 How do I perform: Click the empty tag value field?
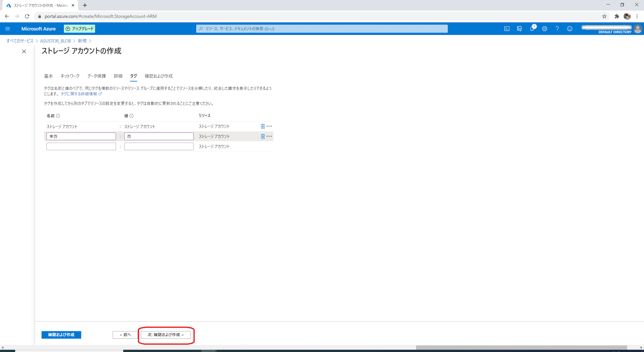159,146
